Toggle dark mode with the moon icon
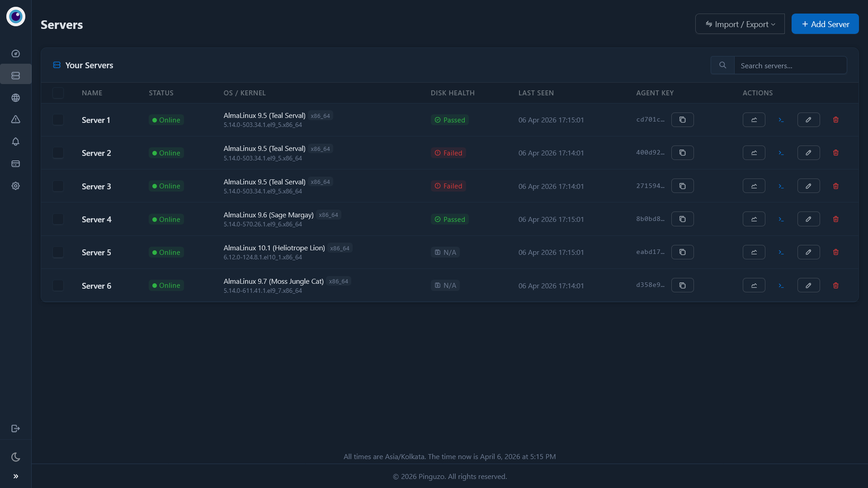Viewport: 868px width, 488px height. pos(16,457)
